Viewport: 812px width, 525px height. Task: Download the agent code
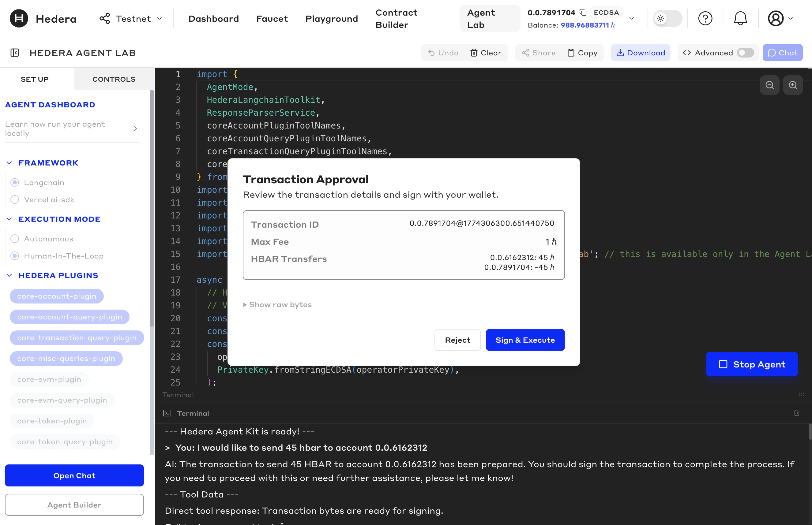point(641,53)
